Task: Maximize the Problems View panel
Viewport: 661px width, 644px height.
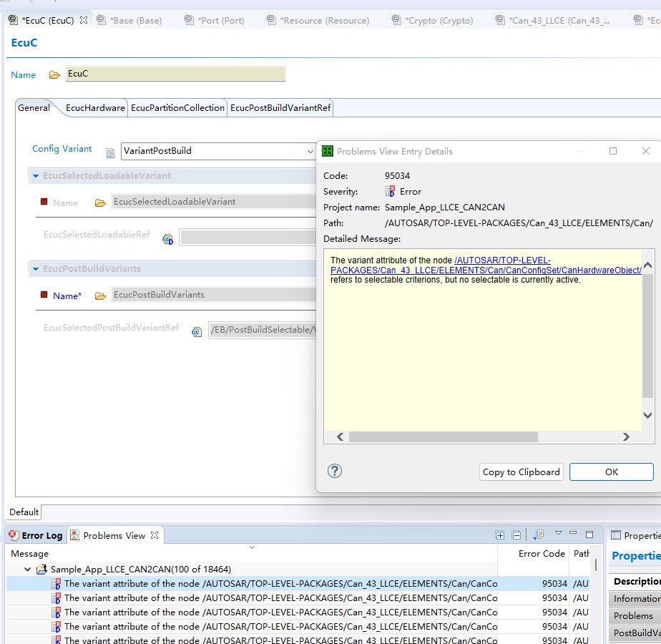Action: 589,535
